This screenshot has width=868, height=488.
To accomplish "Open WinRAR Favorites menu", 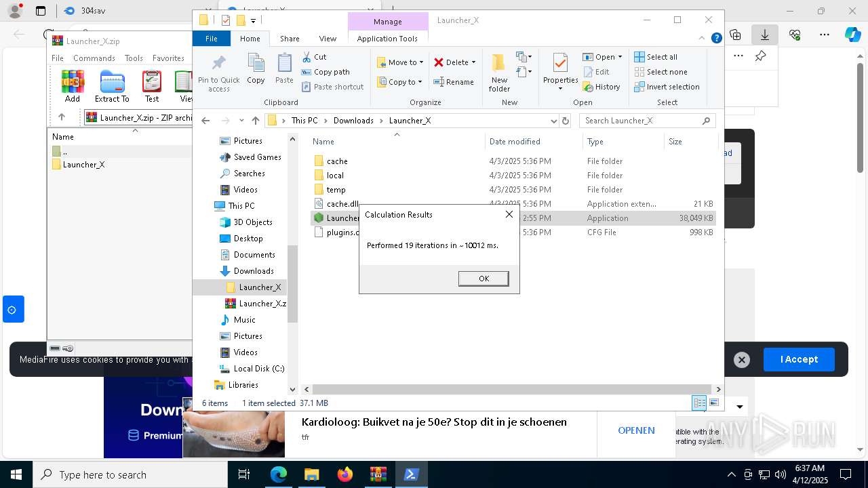I will pyautogui.click(x=168, y=58).
